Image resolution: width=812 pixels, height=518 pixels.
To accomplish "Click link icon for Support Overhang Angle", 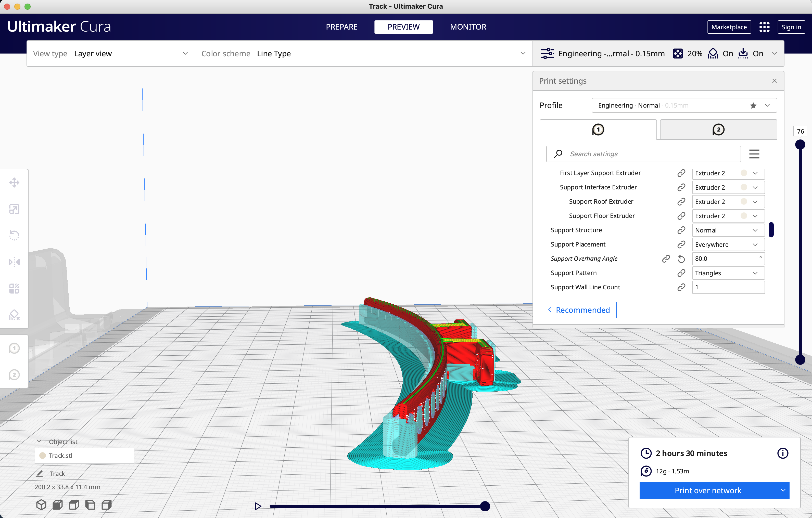I will coord(666,258).
